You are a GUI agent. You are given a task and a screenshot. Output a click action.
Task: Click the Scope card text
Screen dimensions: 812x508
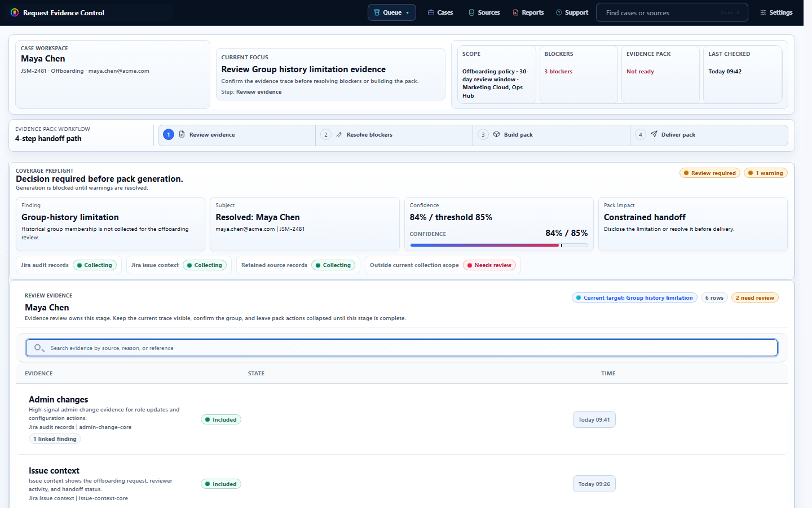tap(495, 84)
